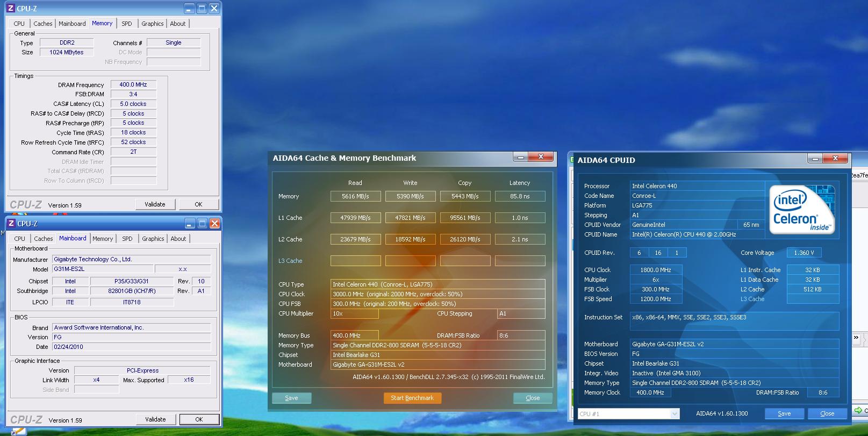
Task: Open the CPU tab in the top CPU-Z window
Action: 19,24
